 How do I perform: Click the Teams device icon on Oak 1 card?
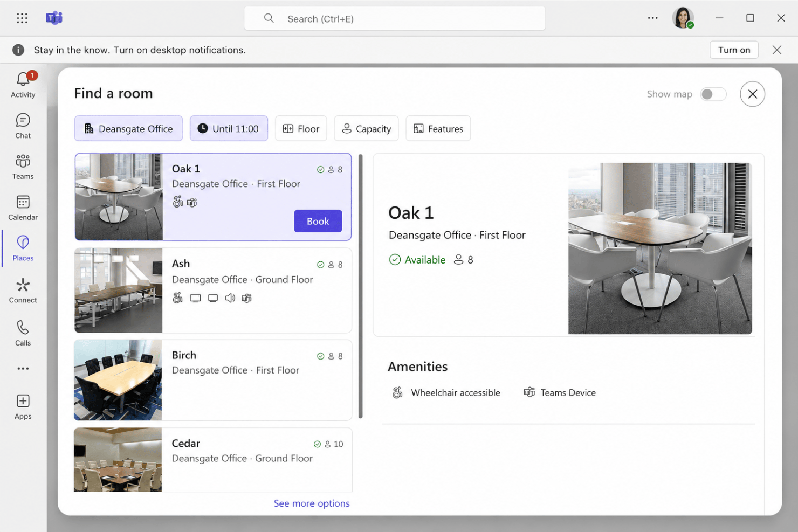[x=192, y=203]
